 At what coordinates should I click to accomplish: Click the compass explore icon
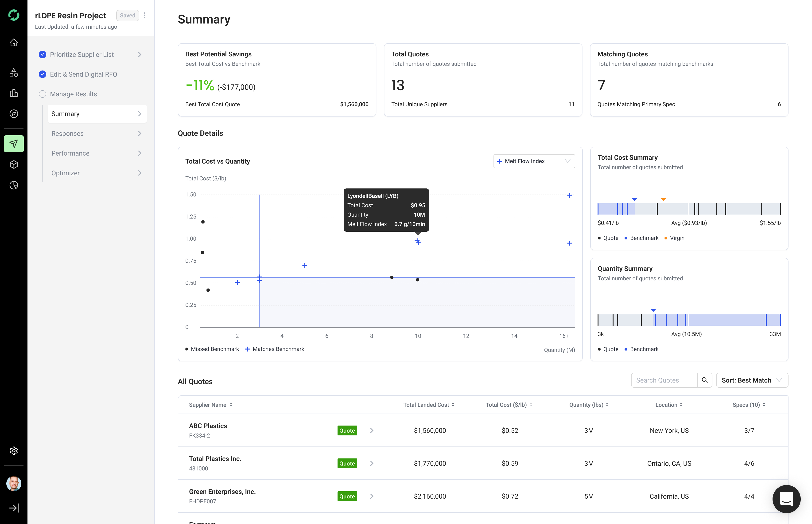pos(14,114)
